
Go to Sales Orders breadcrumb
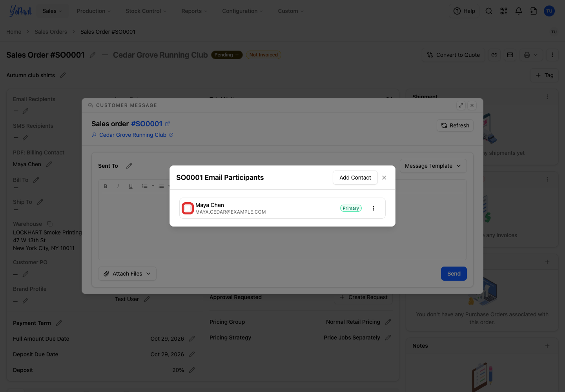(51, 32)
